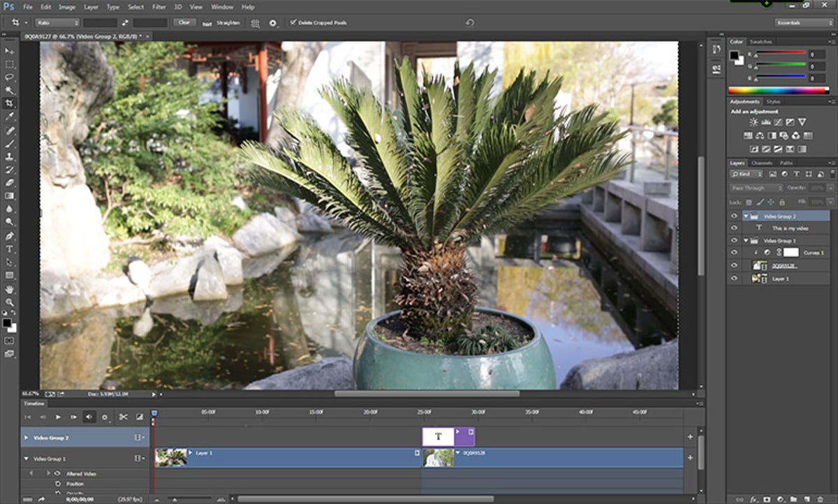
Task: Select the Eyedropper tool
Action: (10, 117)
